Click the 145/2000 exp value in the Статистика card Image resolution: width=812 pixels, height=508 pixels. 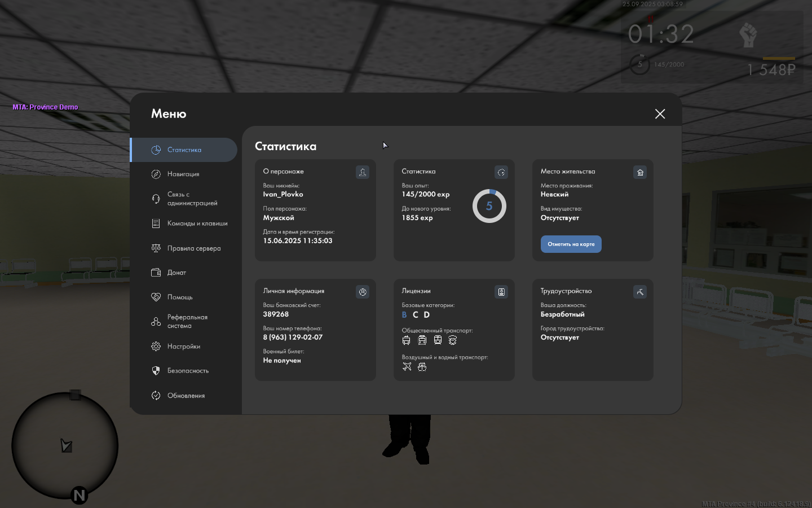click(x=426, y=194)
